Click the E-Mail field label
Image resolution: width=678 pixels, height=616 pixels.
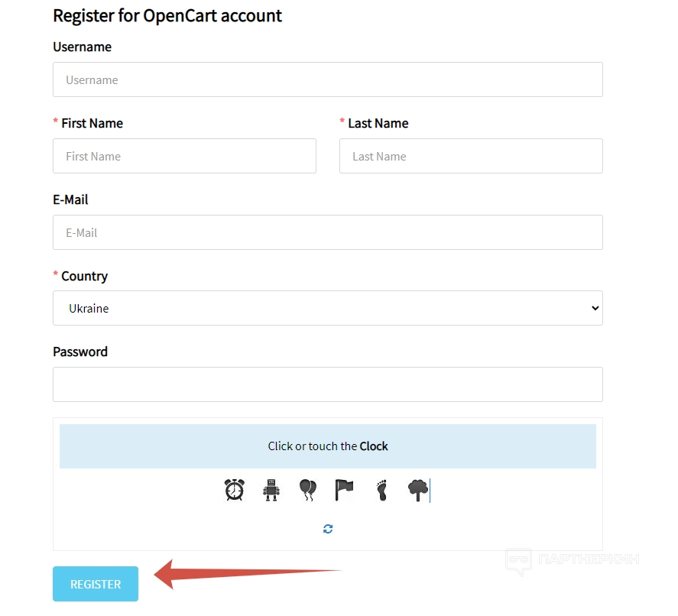coord(70,200)
